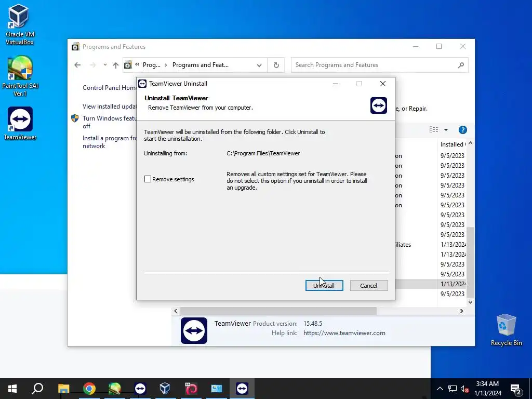This screenshot has height=399, width=532.
Task: Open PaintTool SAI Ver.1 desktop shortcut
Action: (x=20, y=76)
